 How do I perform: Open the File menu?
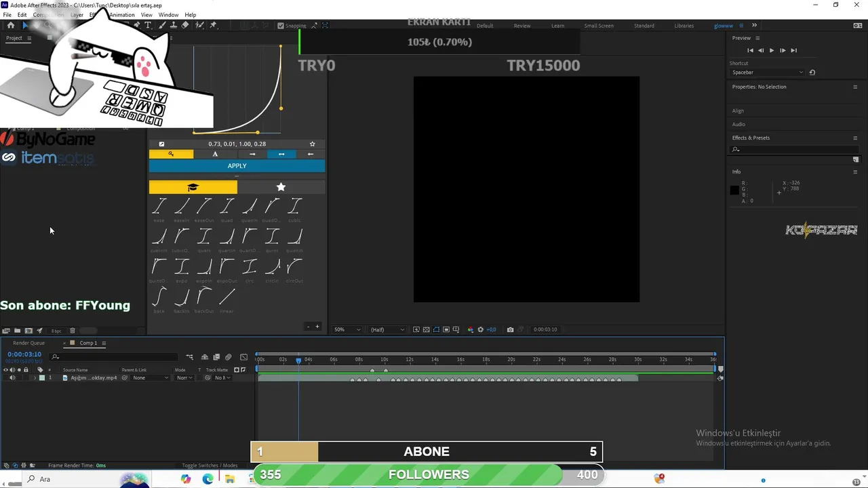tap(7, 15)
